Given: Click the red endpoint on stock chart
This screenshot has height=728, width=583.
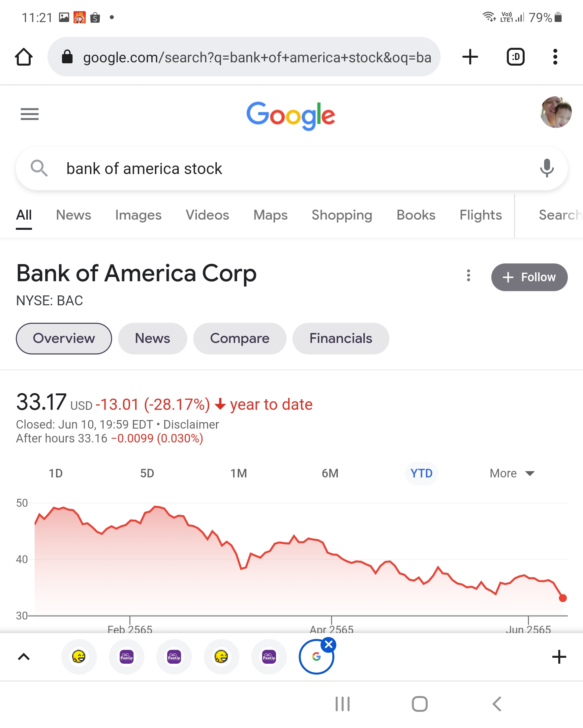Looking at the screenshot, I should click(x=563, y=598).
